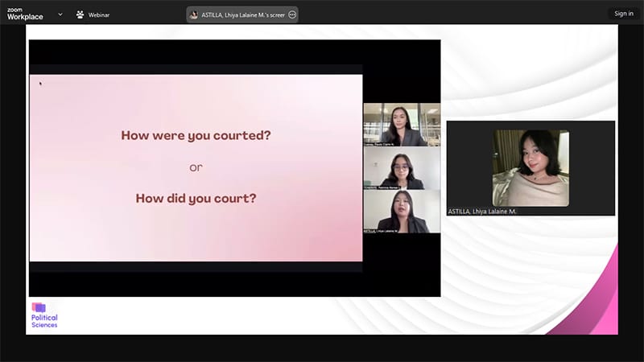644x362 pixels.
Task: Select the middle panelist video wearing glasses
Action: click(402, 169)
